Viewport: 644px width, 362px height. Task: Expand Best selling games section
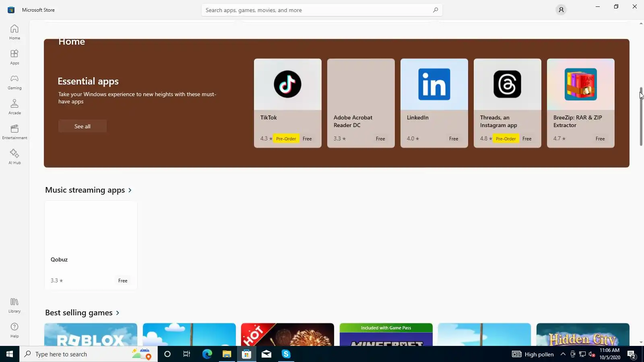[83, 313]
